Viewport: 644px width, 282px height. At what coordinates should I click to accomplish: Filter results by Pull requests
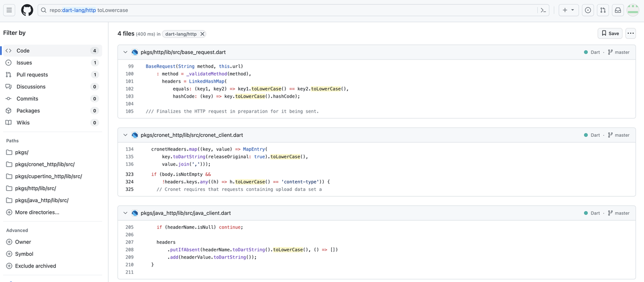[x=52, y=75]
